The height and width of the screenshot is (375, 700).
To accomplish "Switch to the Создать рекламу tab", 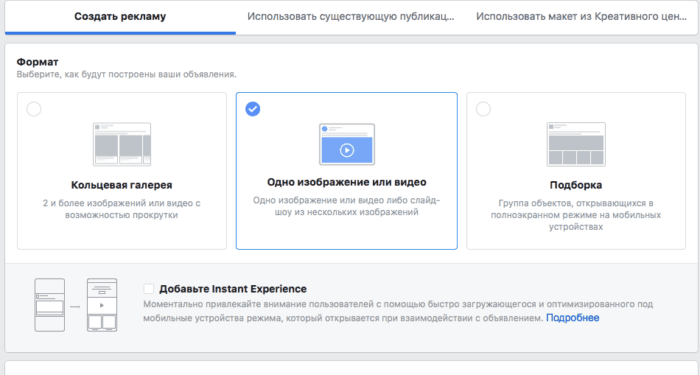I will (x=120, y=17).
